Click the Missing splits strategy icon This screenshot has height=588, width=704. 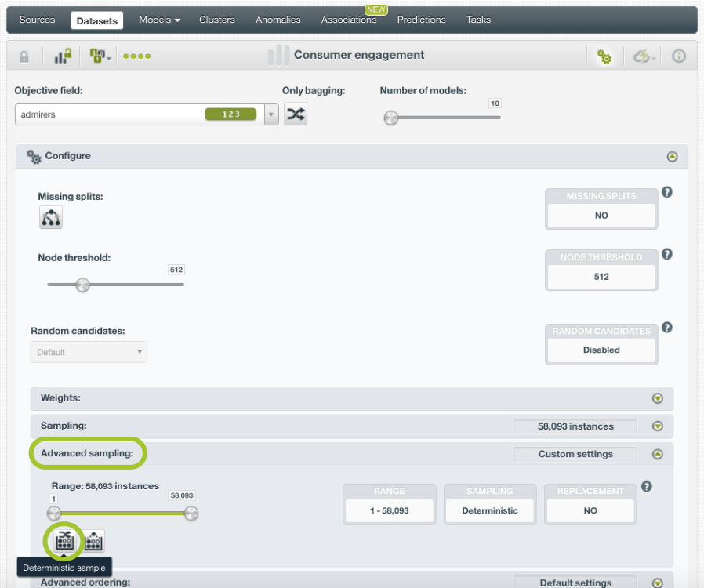pos(50,217)
